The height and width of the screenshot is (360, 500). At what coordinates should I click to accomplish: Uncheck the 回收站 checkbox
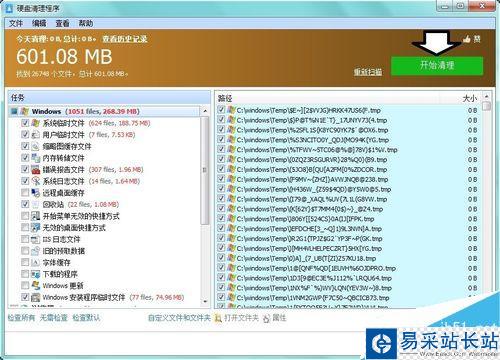click(x=25, y=204)
